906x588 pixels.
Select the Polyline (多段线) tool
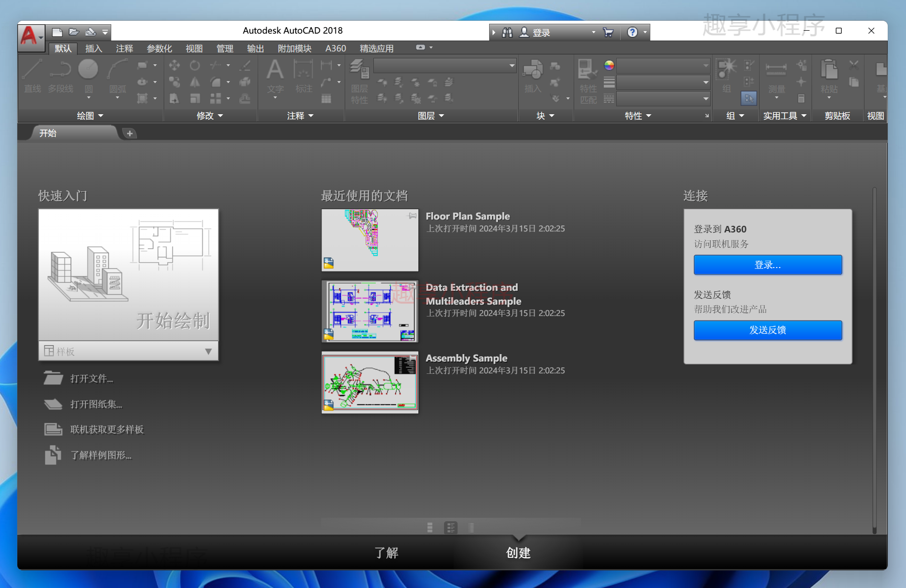coord(60,76)
